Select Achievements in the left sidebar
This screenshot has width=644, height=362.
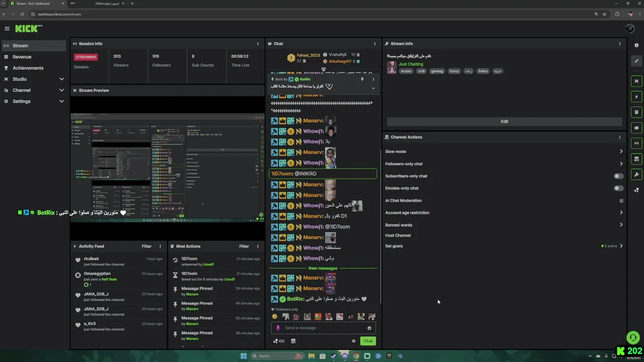pyautogui.click(x=33, y=68)
